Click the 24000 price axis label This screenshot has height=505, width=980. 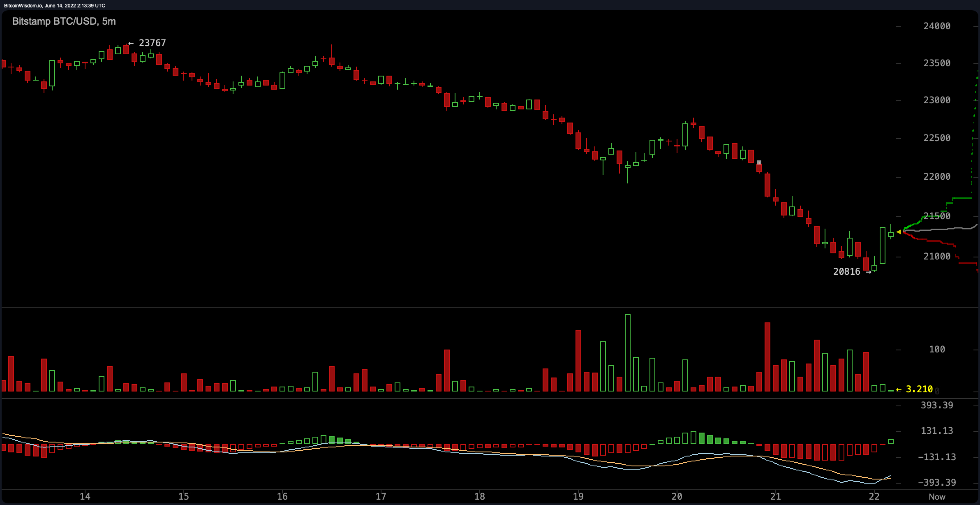click(937, 26)
